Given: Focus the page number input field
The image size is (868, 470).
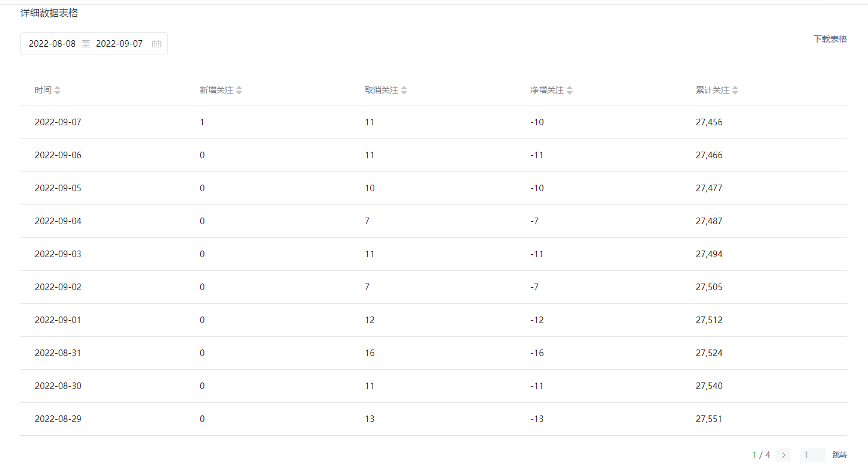Looking at the screenshot, I should tap(812, 455).
